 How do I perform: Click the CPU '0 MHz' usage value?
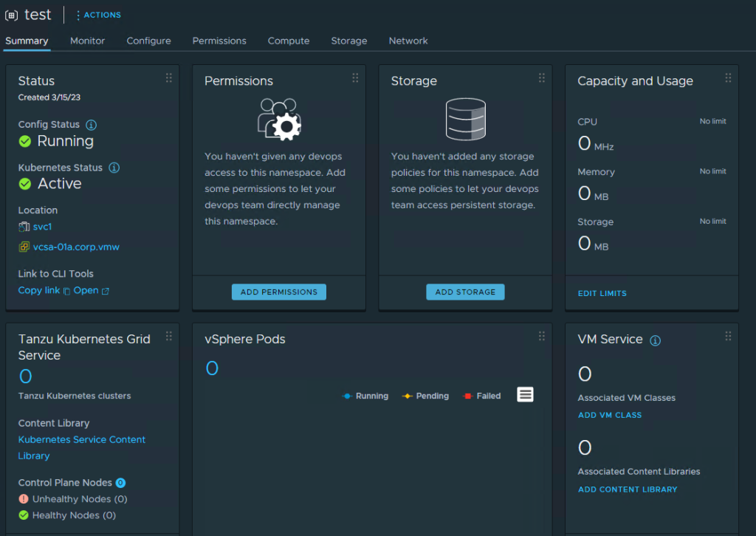pos(596,144)
